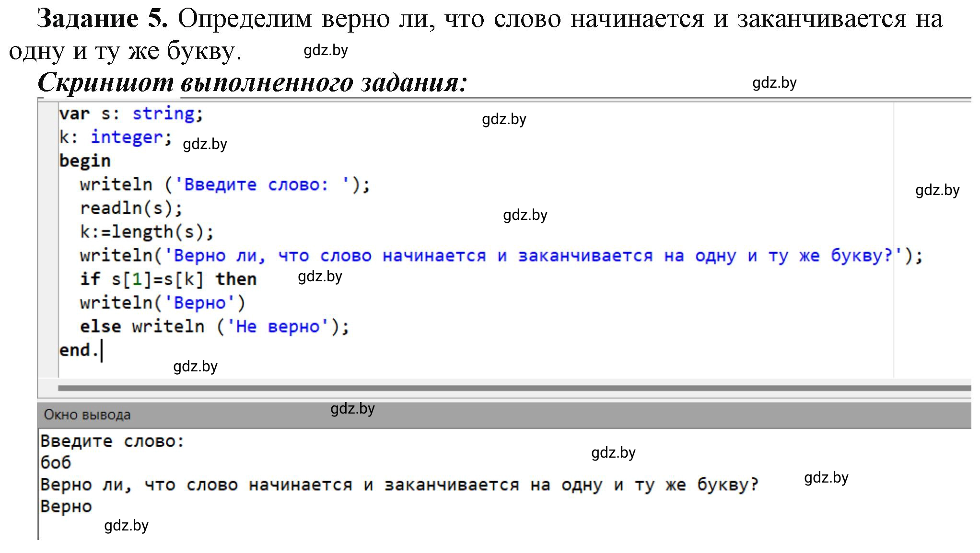Click the writeln('Верно') code line
Viewport: 980px width, 553px height.
click(163, 303)
